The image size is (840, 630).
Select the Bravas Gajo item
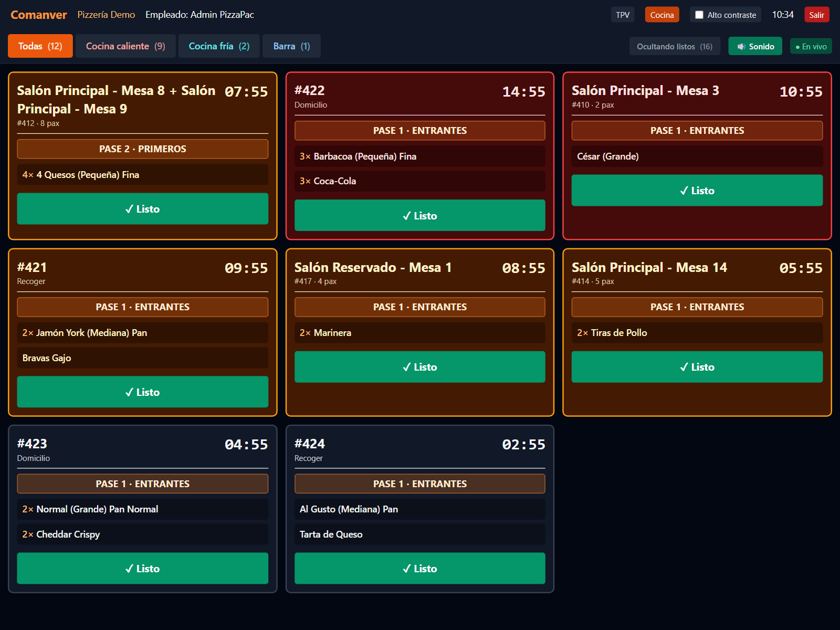142,358
